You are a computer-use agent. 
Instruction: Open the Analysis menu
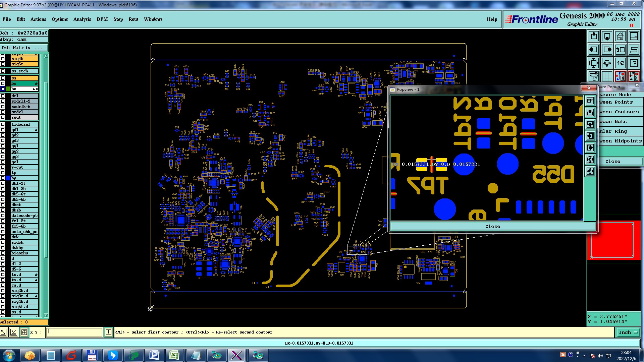tap(82, 19)
